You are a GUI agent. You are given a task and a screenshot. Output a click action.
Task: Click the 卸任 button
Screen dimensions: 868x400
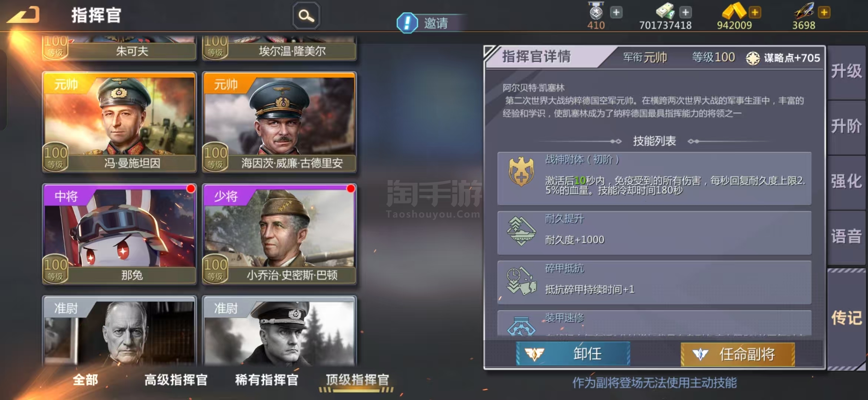click(573, 354)
